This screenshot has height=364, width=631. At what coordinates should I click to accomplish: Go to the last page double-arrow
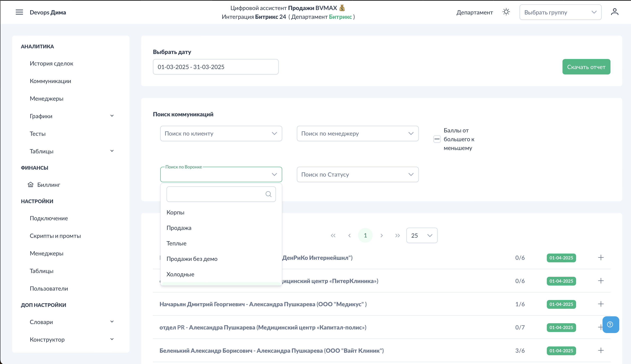pyautogui.click(x=397, y=236)
